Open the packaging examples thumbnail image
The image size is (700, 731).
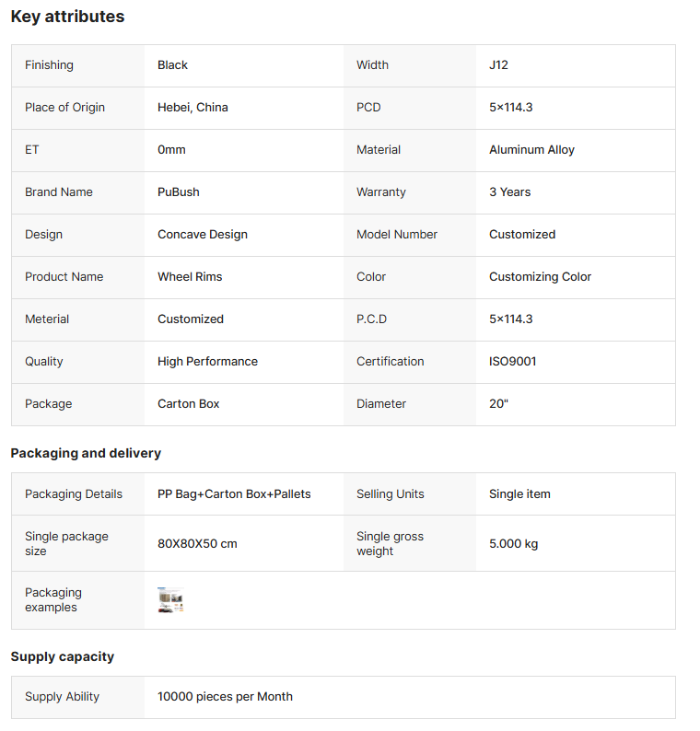pyautogui.click(x=170, y=600)
